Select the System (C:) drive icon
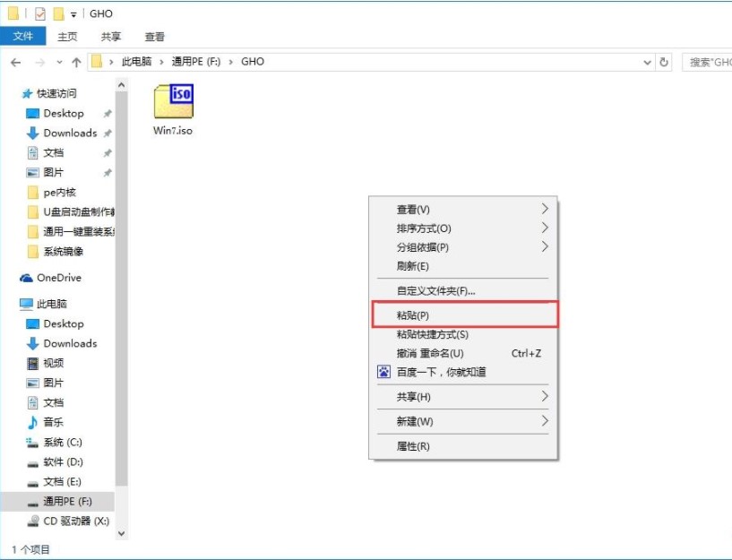The height and width of the screenshot is (560, 732). click(32, 443)
